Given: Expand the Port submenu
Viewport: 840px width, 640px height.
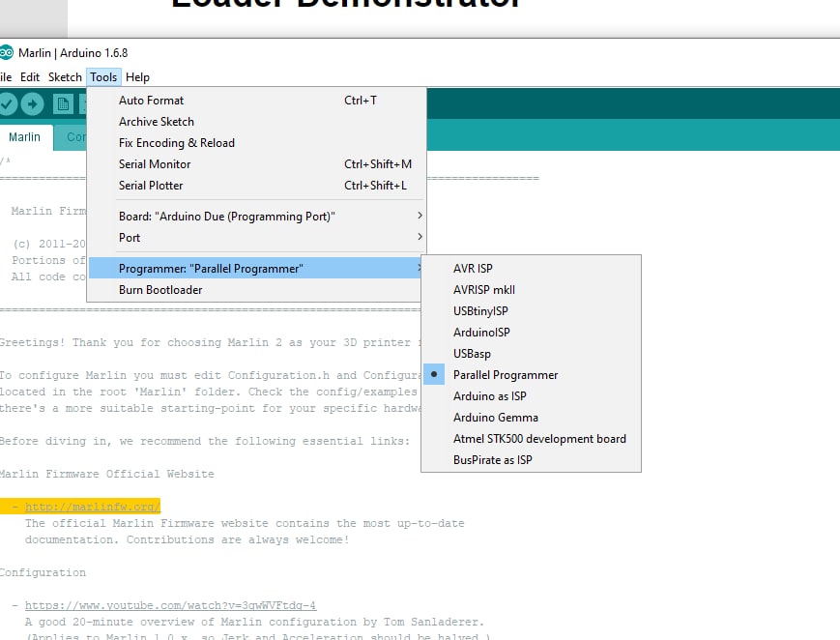Looking at the screenshot, I should pos(257,238).
